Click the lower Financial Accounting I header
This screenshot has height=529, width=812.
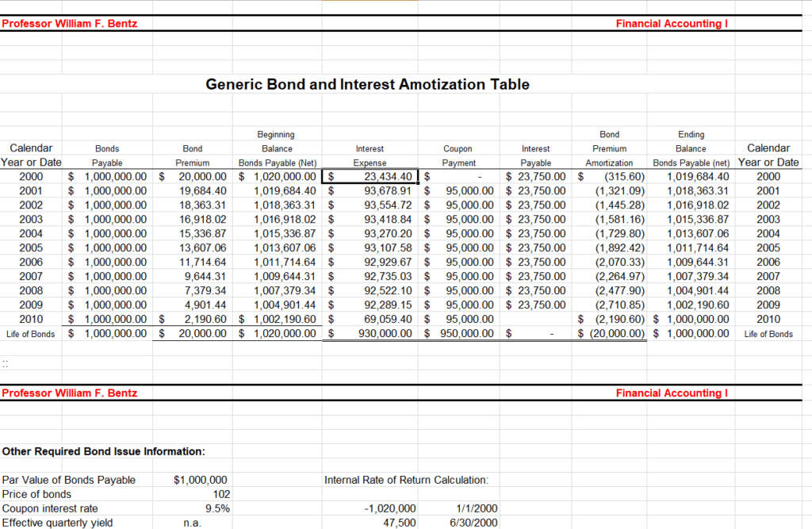(672, 393)
